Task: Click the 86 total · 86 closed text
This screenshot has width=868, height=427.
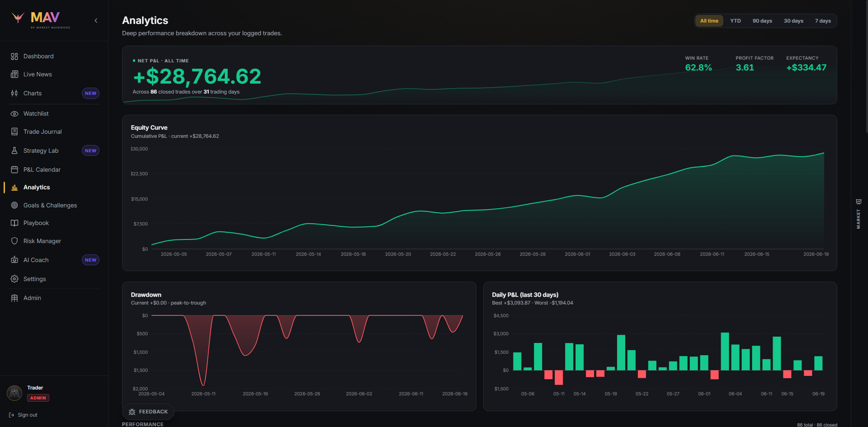Action: click(817, 425)
